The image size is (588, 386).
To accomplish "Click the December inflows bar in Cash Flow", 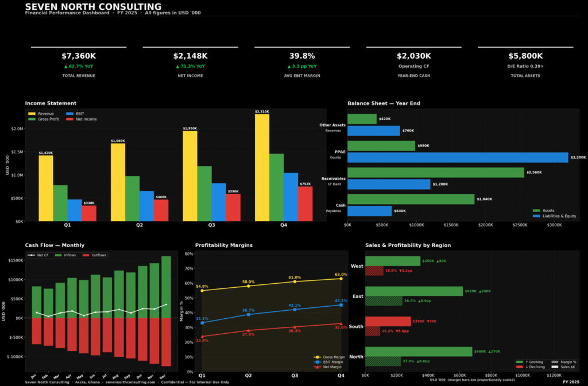I will coord(166,287).
